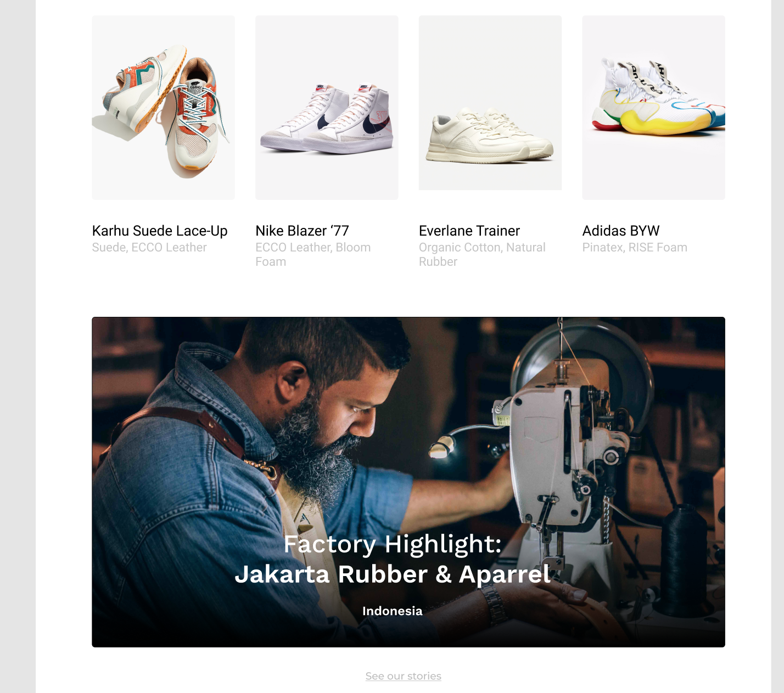
Task: Open the Everlane Trainer product title
Action: 469,231
